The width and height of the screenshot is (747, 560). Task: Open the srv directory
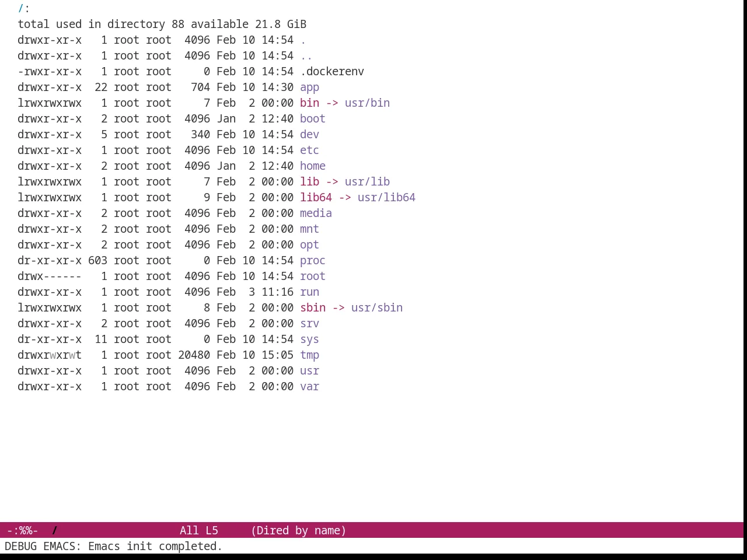[309, 323]
